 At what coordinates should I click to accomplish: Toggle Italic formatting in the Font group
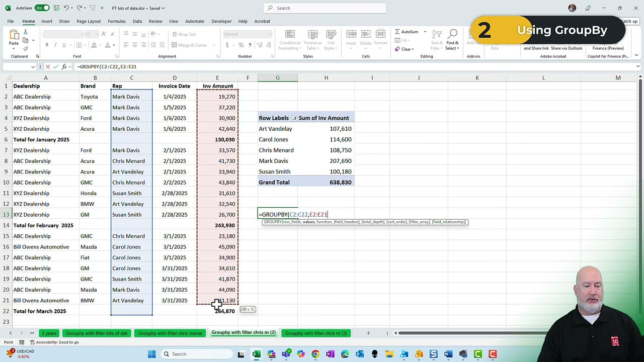click(x=56, y=45)
